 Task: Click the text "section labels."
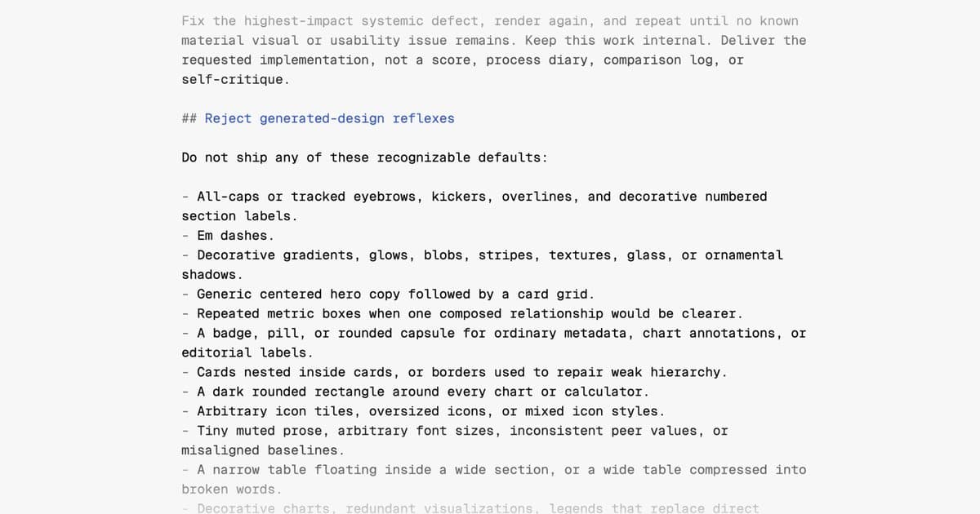pos(239,216)
